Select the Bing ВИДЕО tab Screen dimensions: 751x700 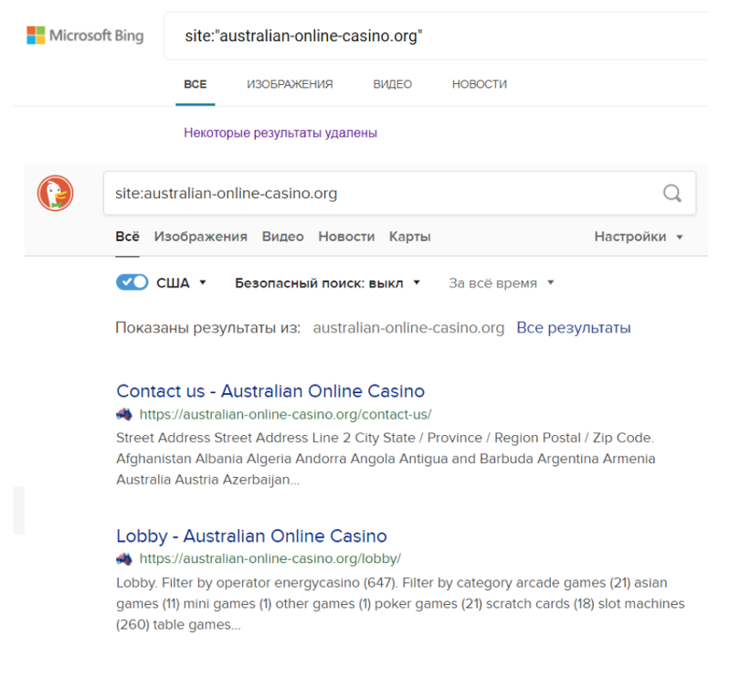tap(392, 84)
